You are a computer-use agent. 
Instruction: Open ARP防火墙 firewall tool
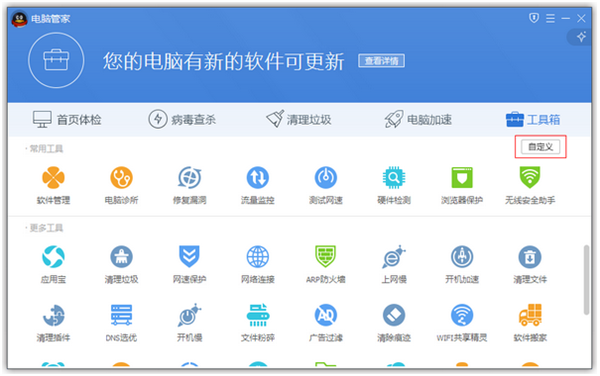(x=326, y=265)
